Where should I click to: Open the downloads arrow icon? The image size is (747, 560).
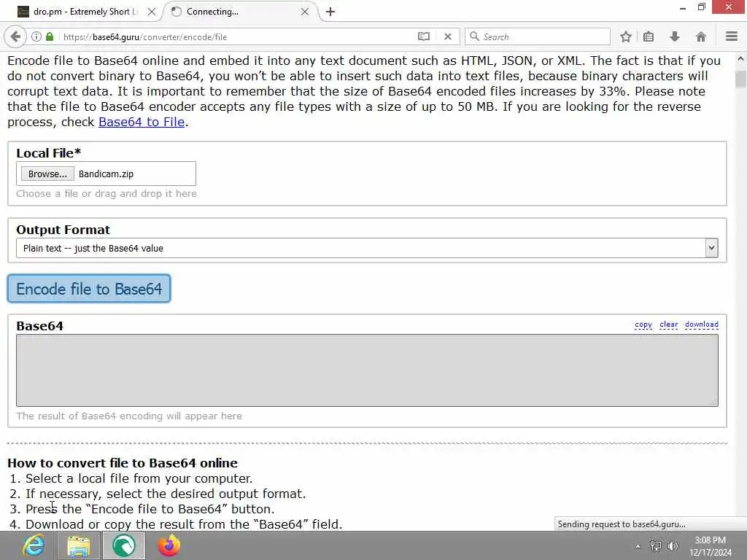pos(675,36)
